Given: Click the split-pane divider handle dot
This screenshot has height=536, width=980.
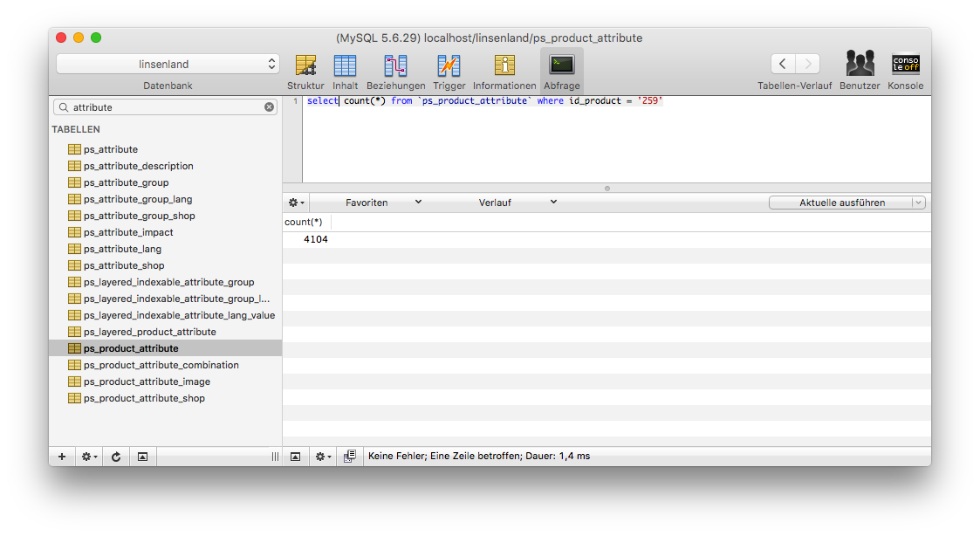Looking at the screenshot, I should coord(607,189).
